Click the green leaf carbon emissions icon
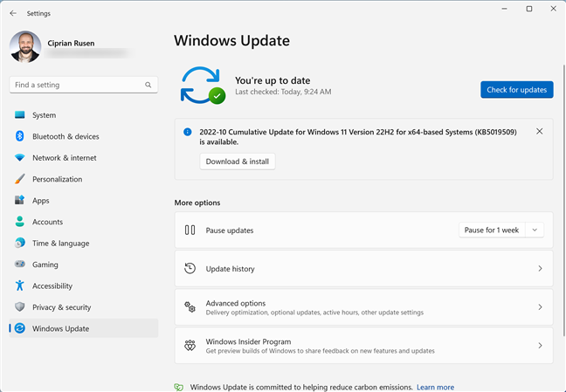 click(179, 387)
